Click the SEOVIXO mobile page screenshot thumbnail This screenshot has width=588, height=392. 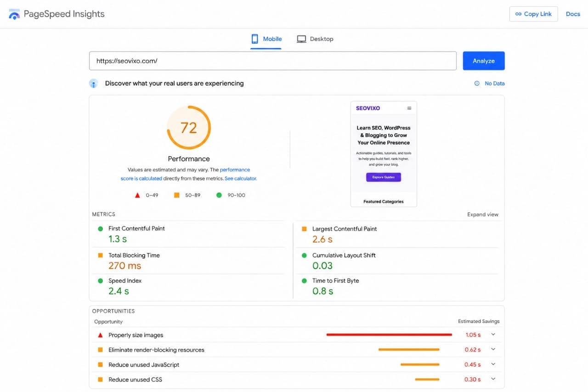(384, 154)
